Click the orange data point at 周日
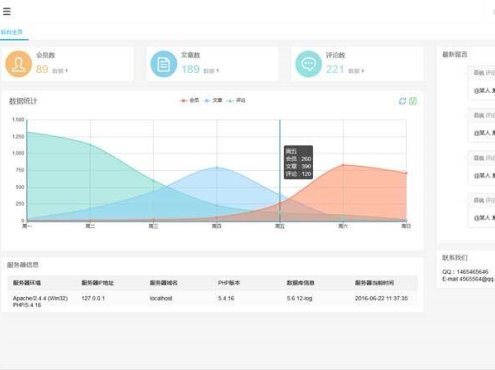The width and height of the screenshot is (495, 370). 406,173
